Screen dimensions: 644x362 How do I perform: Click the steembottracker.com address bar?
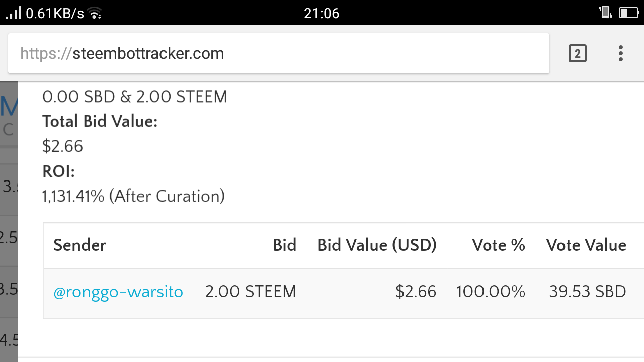(278, 53)
